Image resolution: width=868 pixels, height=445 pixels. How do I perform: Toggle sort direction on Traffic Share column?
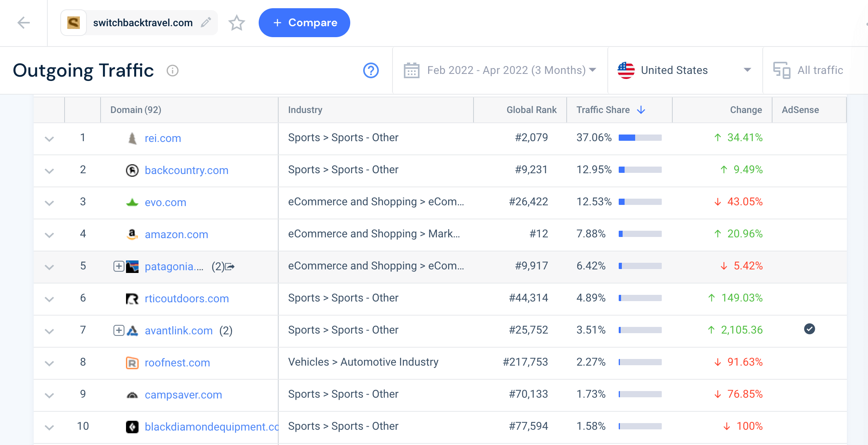[x=641, y=110]
